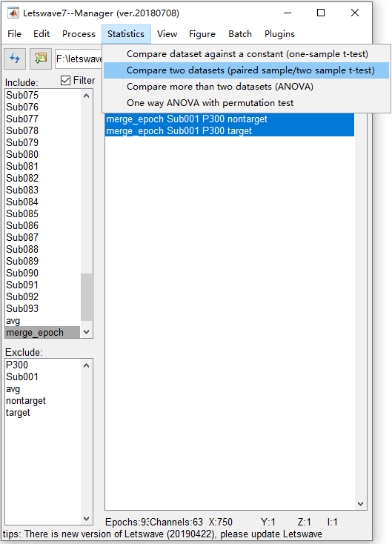
Task: Select Sub089 in Include list
Action: 43,261
